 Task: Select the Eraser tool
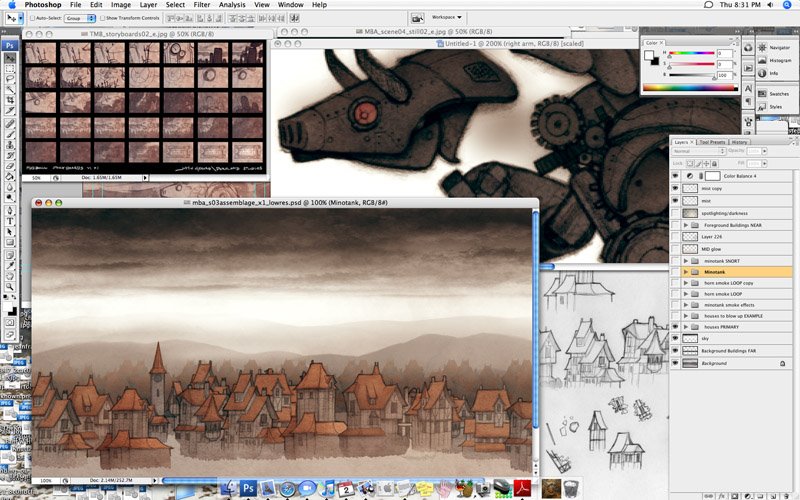tap(10, 166)
